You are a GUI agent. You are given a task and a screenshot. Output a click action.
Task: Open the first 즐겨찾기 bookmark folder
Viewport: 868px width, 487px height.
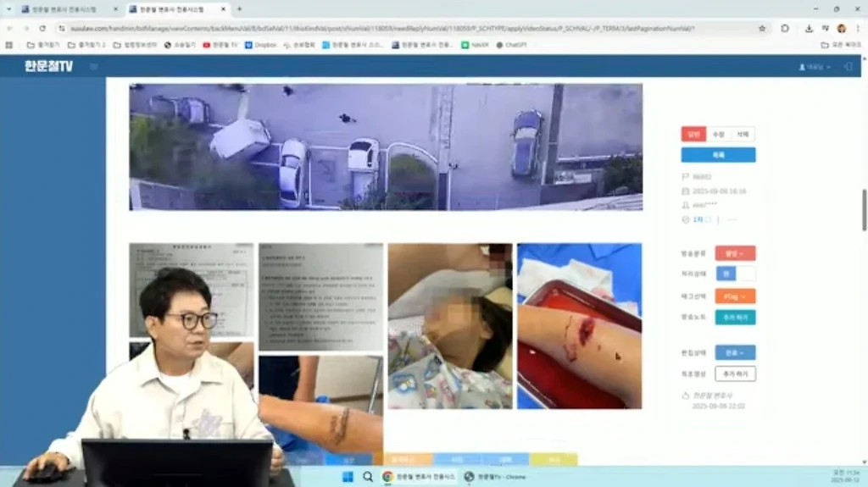pyautogui.click(x=44, y=45)
